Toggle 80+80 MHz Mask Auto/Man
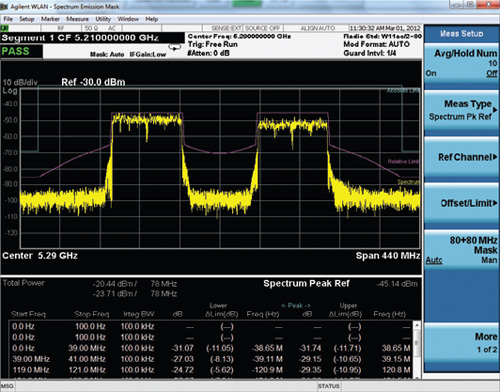The width and height of the screenshot is (500, 392). 462,250
